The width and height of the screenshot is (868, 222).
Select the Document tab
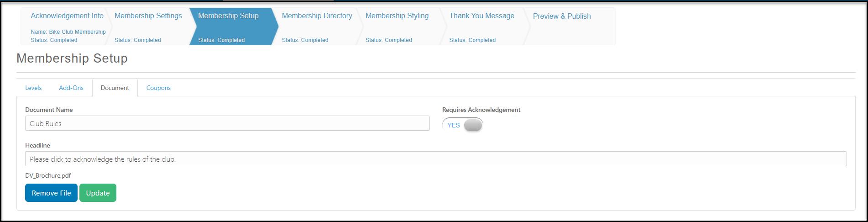pyautogui.click(x=115, y=88)
